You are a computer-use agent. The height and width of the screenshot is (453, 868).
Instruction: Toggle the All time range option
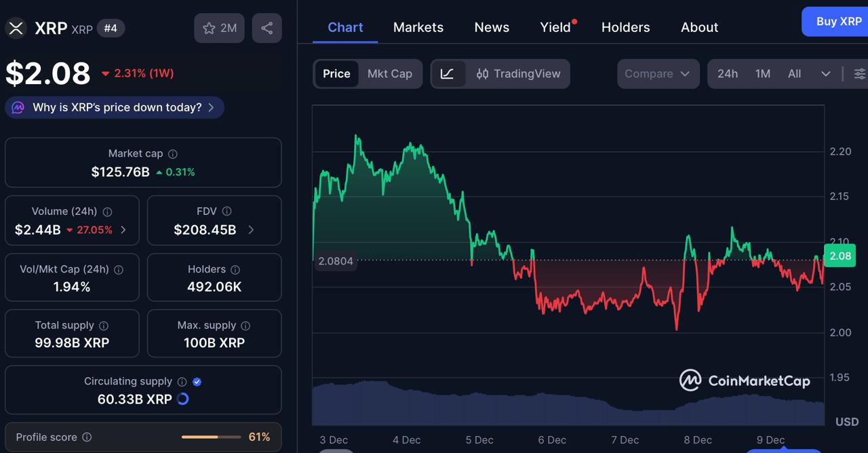(x=794, y=73)
